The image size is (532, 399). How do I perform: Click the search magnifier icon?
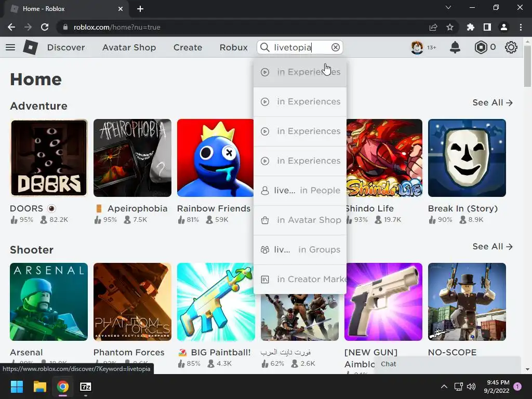click(264, 47)
